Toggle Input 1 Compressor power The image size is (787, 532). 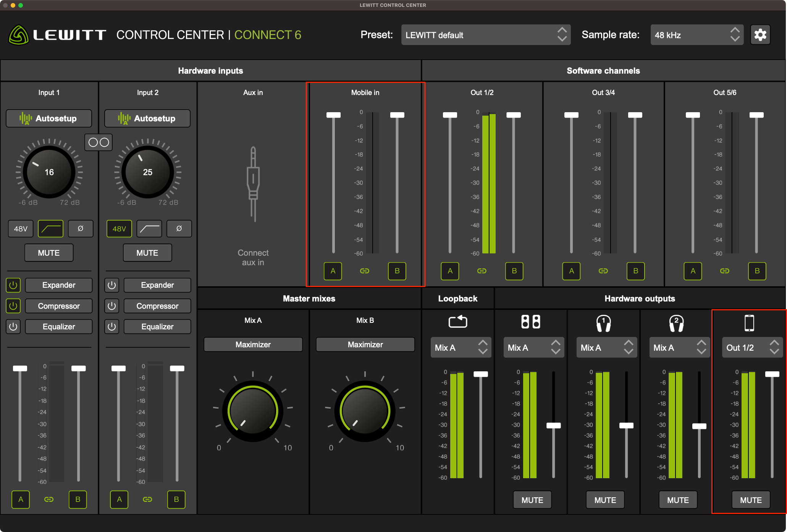13,306
